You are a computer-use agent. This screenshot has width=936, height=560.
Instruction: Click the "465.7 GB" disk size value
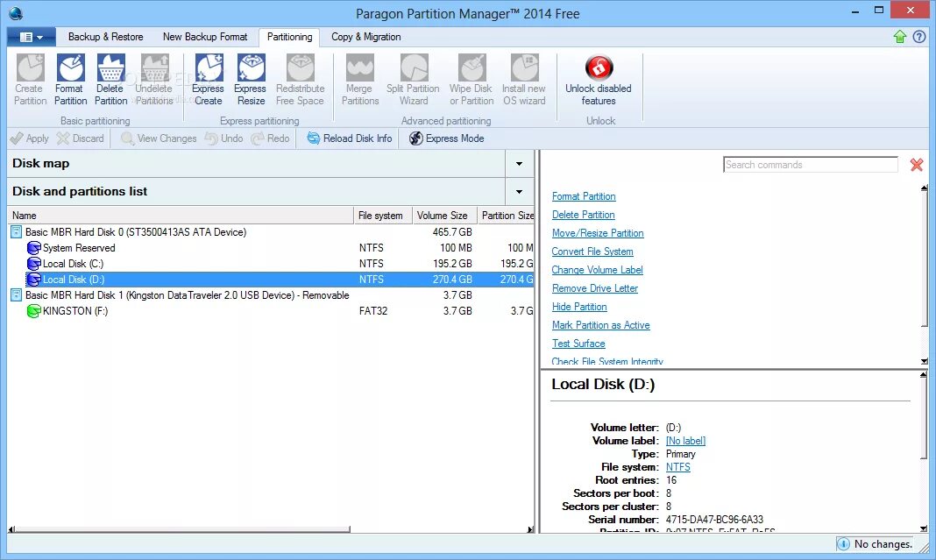tap(452, 232)
